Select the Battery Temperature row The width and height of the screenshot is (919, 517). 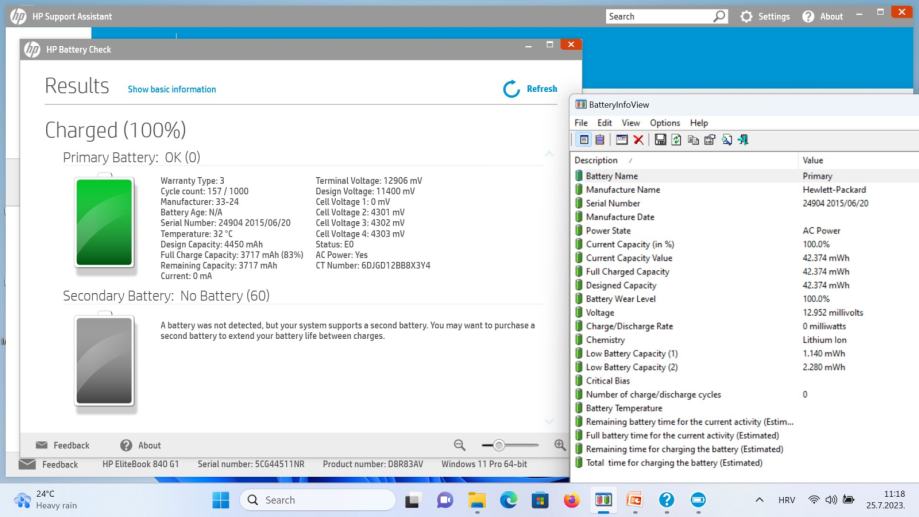(745, 409)
